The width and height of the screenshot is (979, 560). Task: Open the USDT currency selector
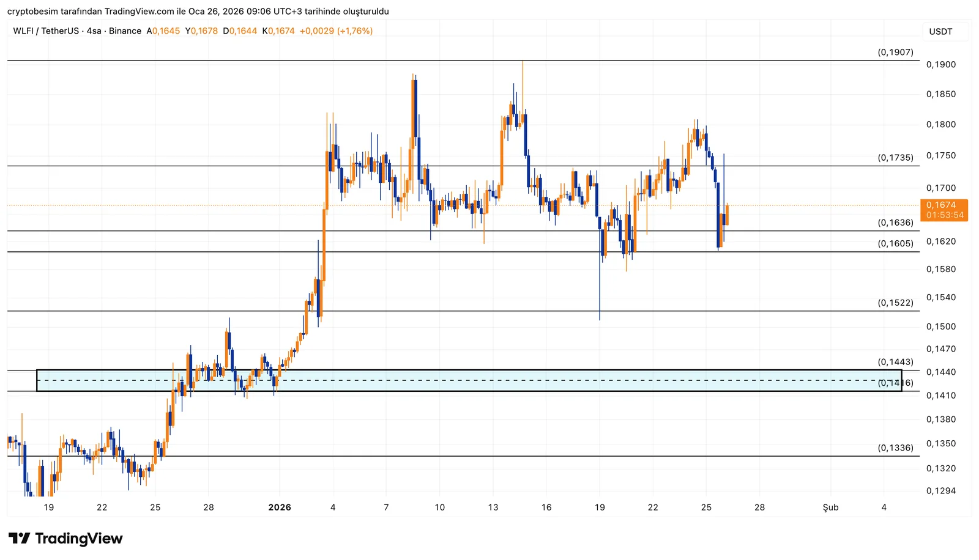940,32
